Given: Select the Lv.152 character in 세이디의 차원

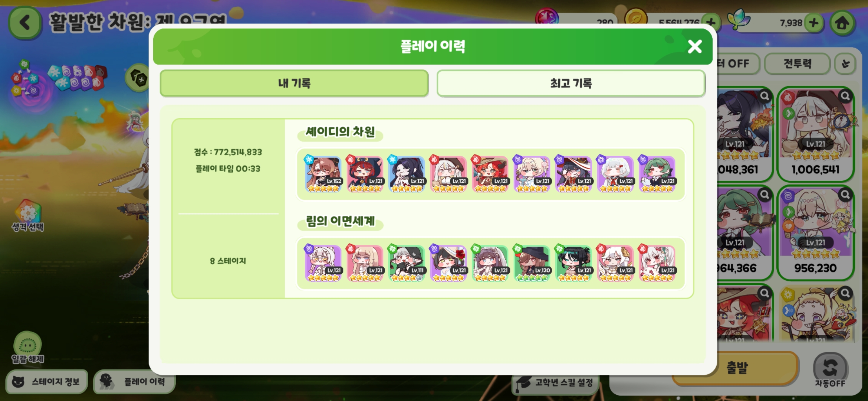Looking at the screenshot, I should 323,174.
